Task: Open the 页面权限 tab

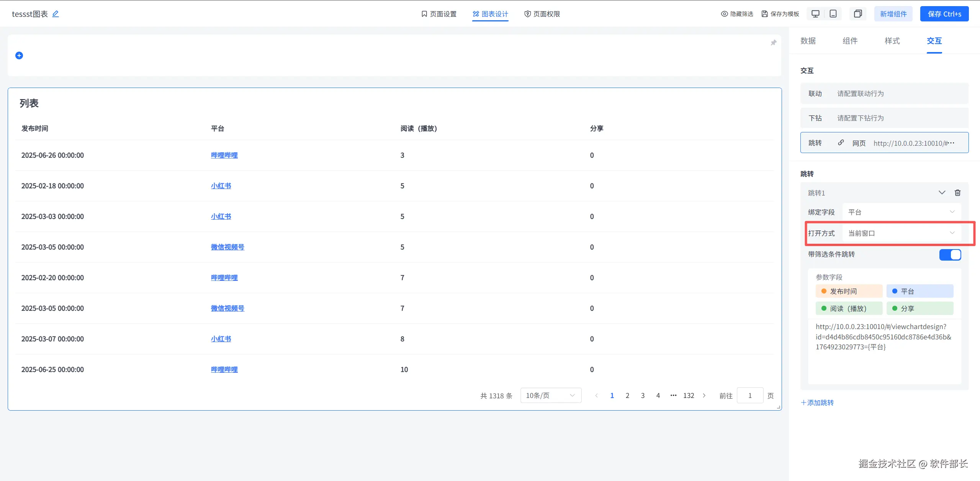Action: click(x=542, y=14)
